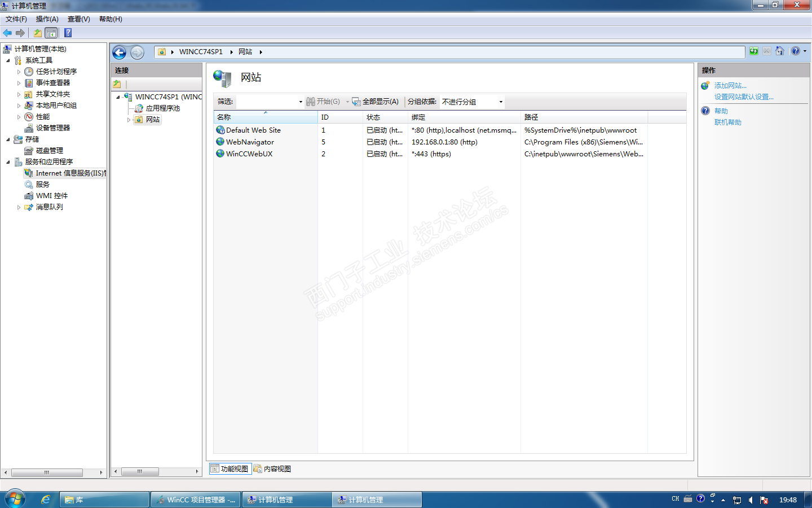Screen dimensions: 812x508
Task: Switch to the 内容视图 tab
Action: pyautogui.click(x=272, y=468)
